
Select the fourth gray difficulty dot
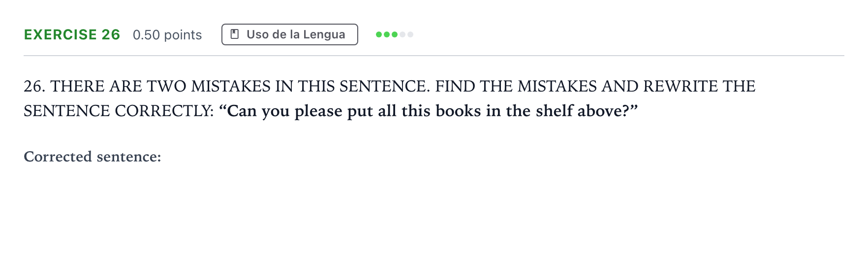403,34
